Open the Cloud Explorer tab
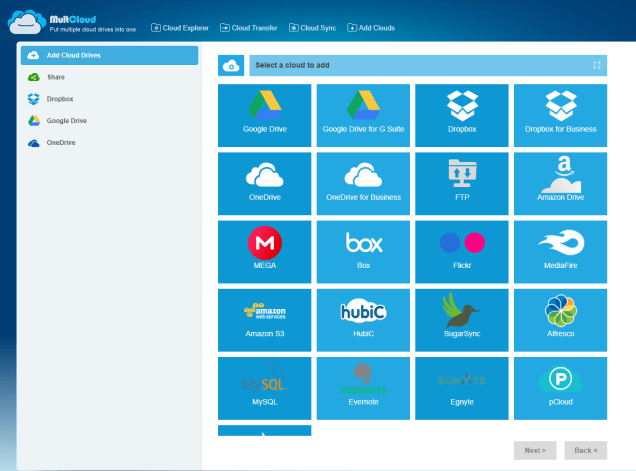 pos(180,28)
